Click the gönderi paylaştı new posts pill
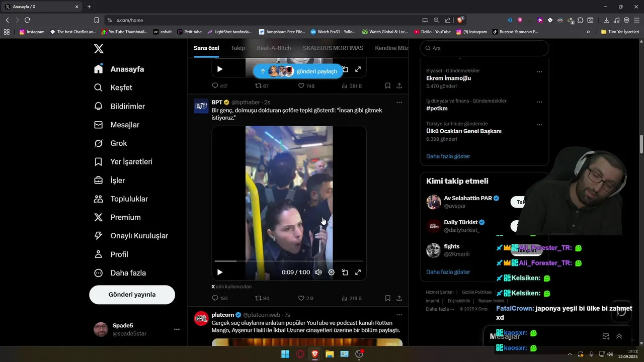This screenshot has height=362, width=644. (298, 71)
